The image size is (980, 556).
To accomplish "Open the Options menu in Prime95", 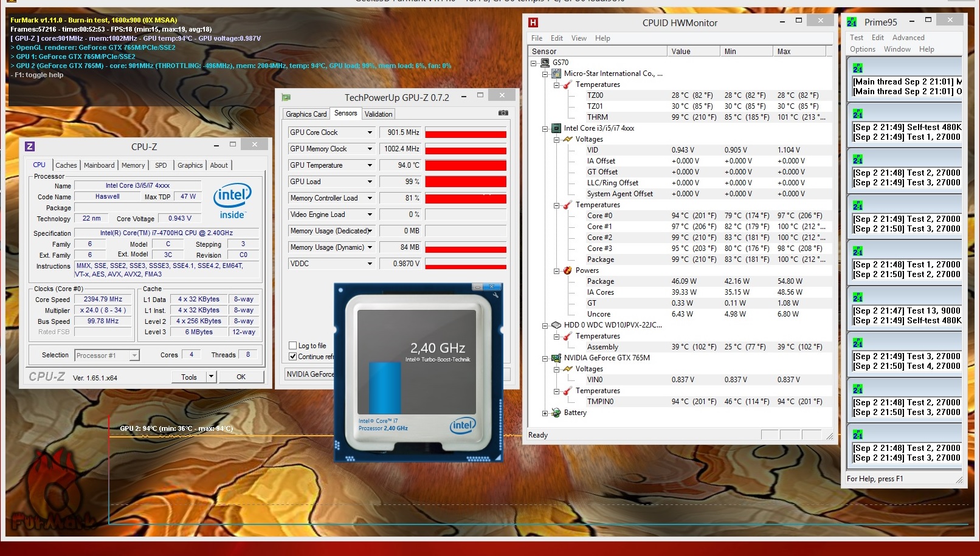I will (863, 49).
